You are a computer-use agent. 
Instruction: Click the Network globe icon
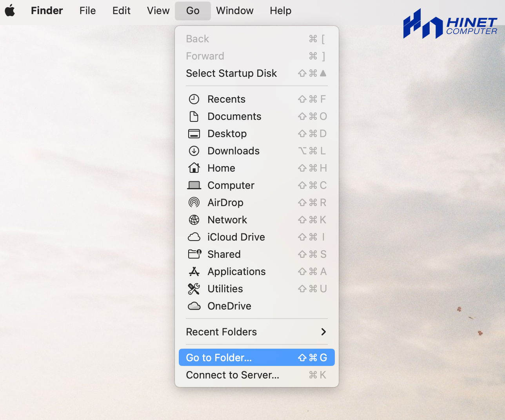click(x=194, y=220)
